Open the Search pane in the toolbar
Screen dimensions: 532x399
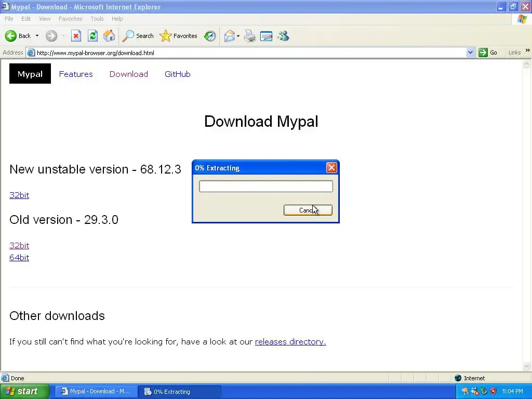click(x=138, y=36)
